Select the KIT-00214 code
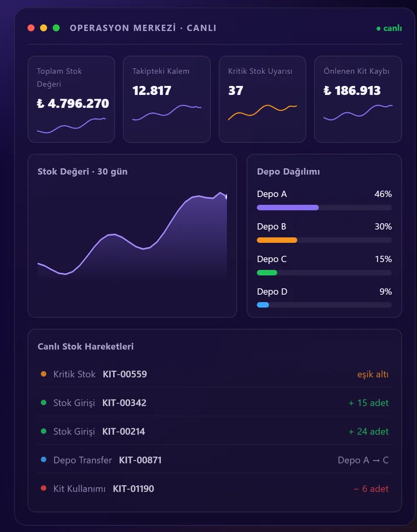 124,431
